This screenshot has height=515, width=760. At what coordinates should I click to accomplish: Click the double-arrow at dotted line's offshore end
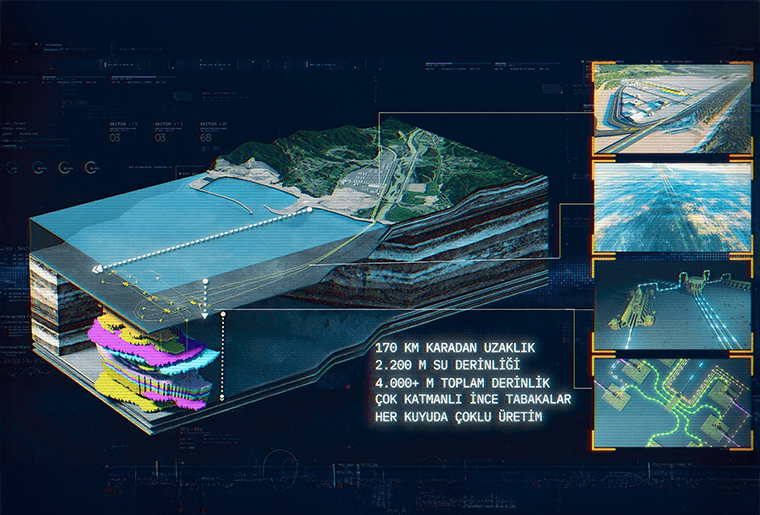pyautogui.click(x=98, y=269)
